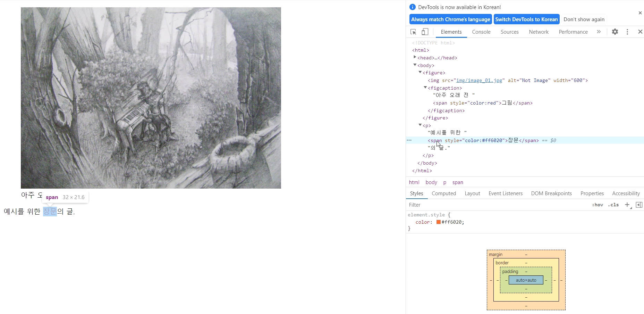644x314 pixels.
Task: Click Switch DevTools to Korean button
Action: point(526,19)
